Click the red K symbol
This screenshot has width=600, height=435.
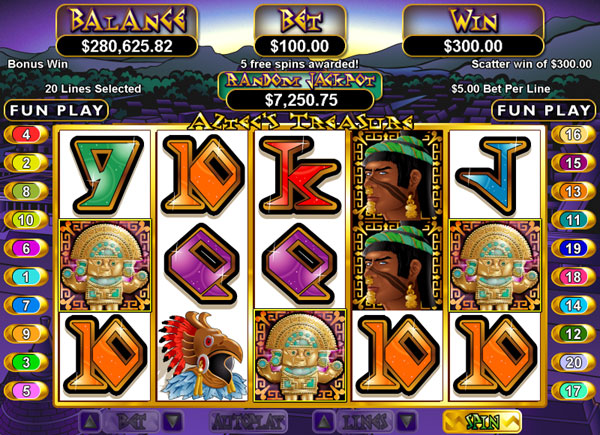tap(300, 175)
